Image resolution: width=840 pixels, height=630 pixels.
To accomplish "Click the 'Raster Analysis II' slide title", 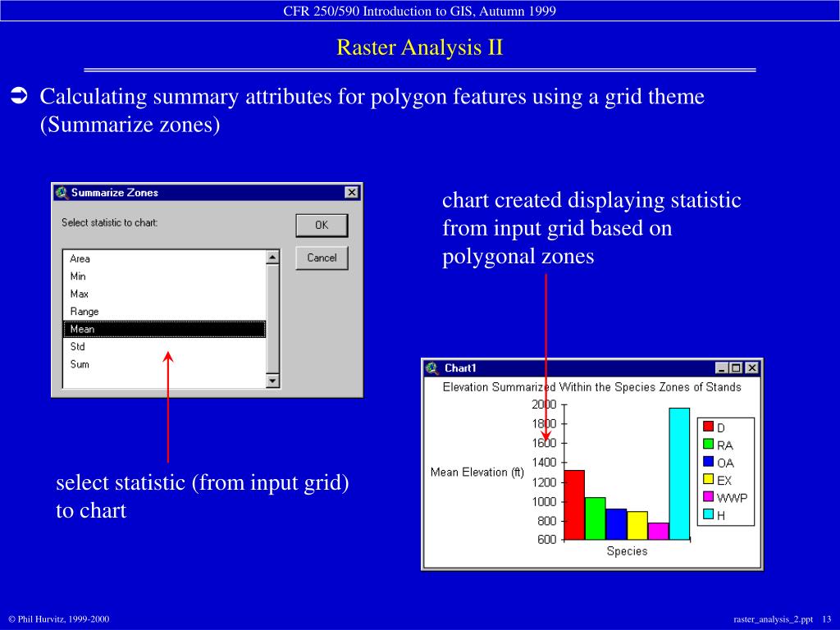I will coord(419,47).
